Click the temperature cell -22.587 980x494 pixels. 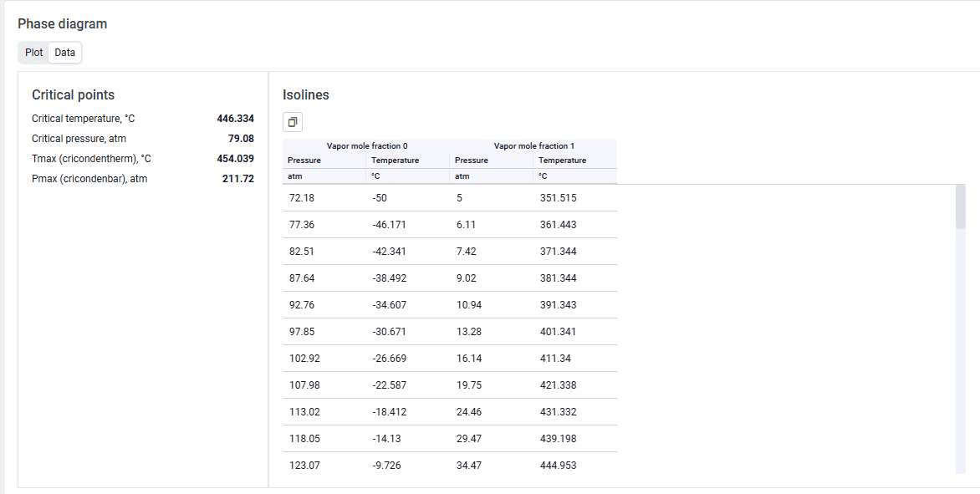pos(408,385)
